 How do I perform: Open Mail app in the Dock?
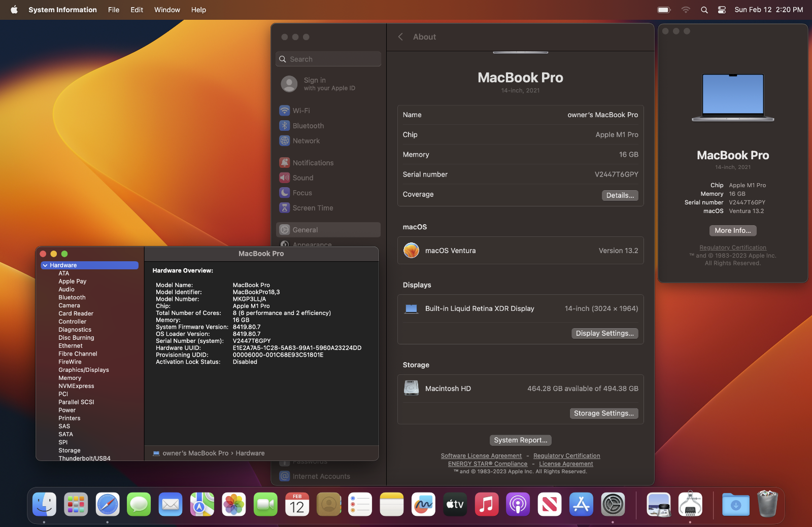tap(171, 505)
